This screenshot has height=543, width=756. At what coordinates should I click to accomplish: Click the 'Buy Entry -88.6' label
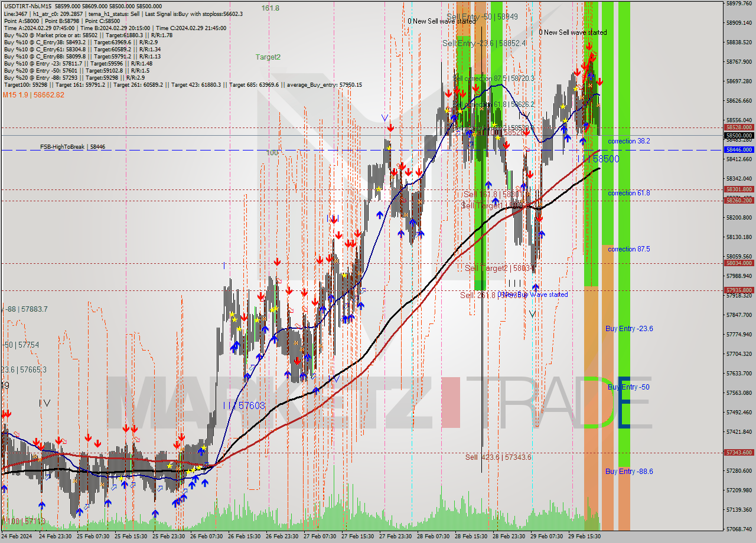point(629,472)
